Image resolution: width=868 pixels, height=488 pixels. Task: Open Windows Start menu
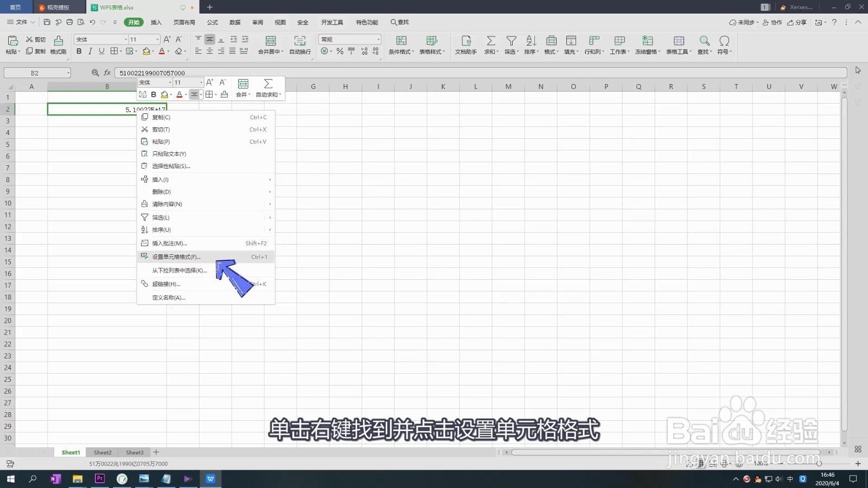click(10, 479)
